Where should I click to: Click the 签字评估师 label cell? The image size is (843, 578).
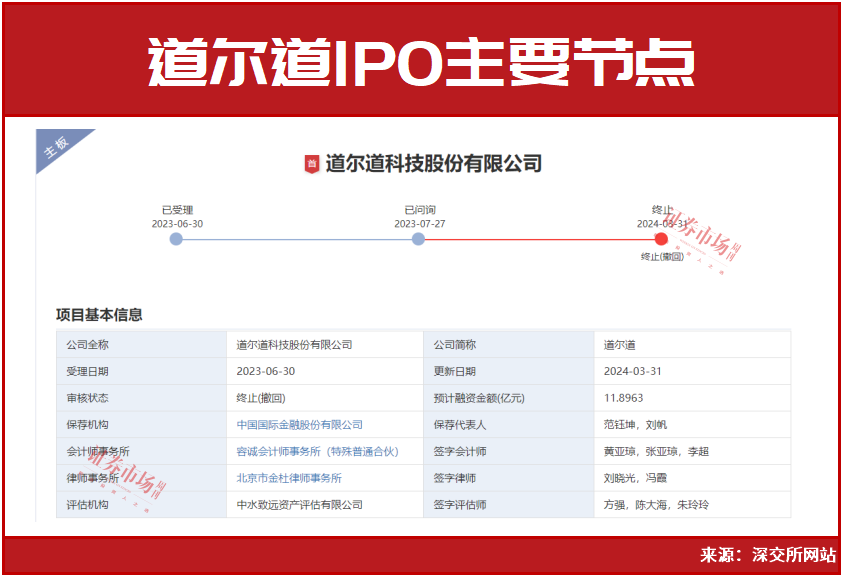tap(509, 505)
